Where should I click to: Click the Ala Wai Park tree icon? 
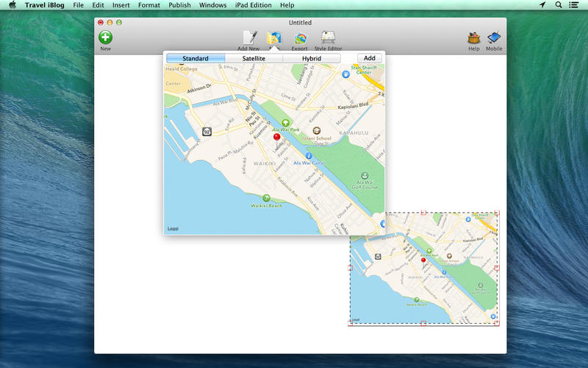coord(285,123)
